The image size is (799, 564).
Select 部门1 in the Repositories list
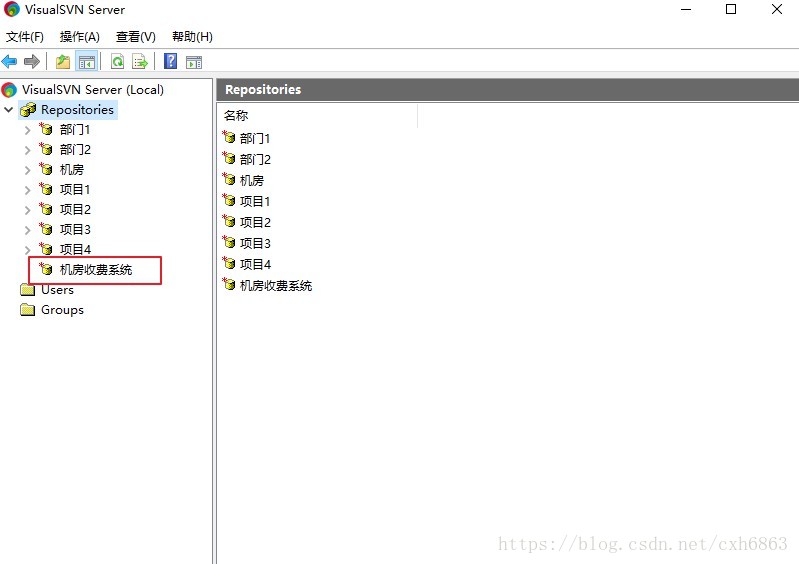point(255,138)
